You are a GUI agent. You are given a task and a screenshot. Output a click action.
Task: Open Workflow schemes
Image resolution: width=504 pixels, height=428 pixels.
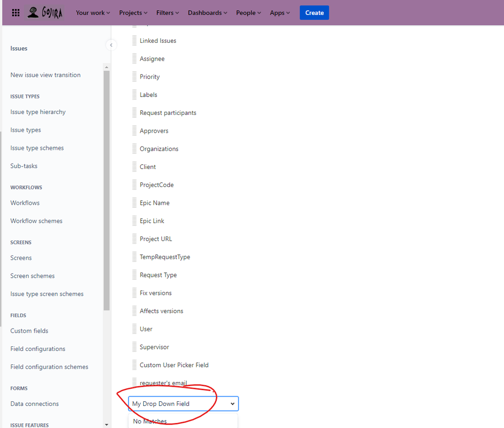point(36,221)
